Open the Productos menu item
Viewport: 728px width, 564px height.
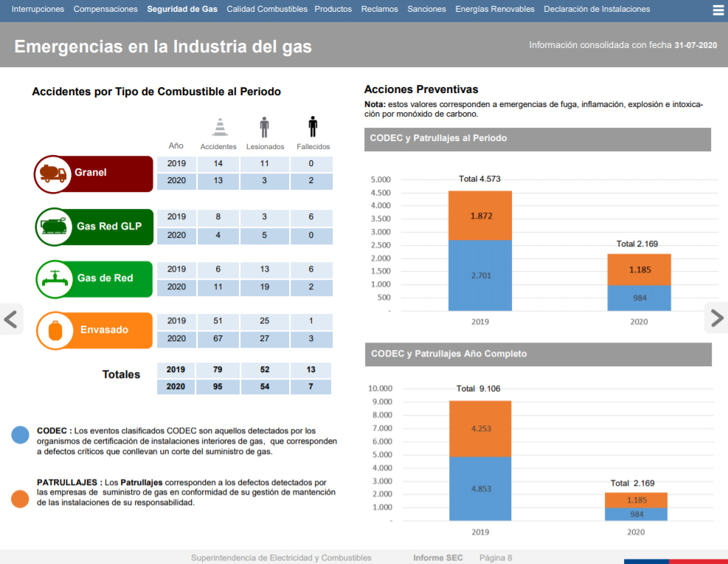(333, 10)
